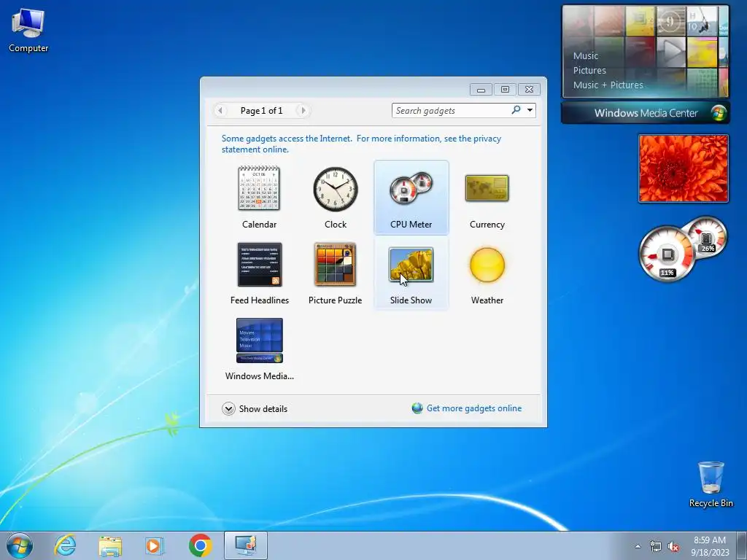The height and width of the screenshot is (560, 747).
Task: Click the large CPU usage gauge on desktop
Action: pos(667,254)
